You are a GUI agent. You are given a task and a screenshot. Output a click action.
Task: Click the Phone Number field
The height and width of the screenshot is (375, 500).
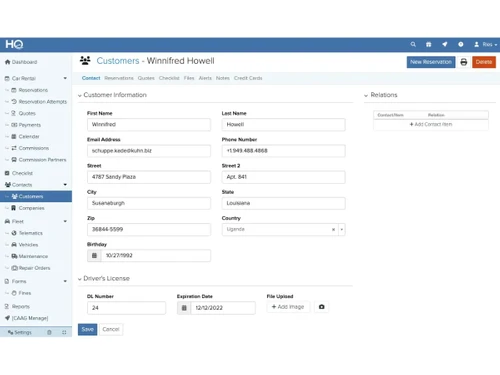point(283,151)
